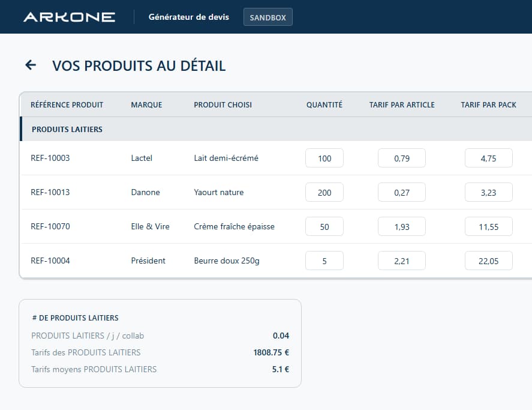Click the PRODUIT CHOISI column header
Viewport: 532px width, 410px height.
tap(223, 104)
